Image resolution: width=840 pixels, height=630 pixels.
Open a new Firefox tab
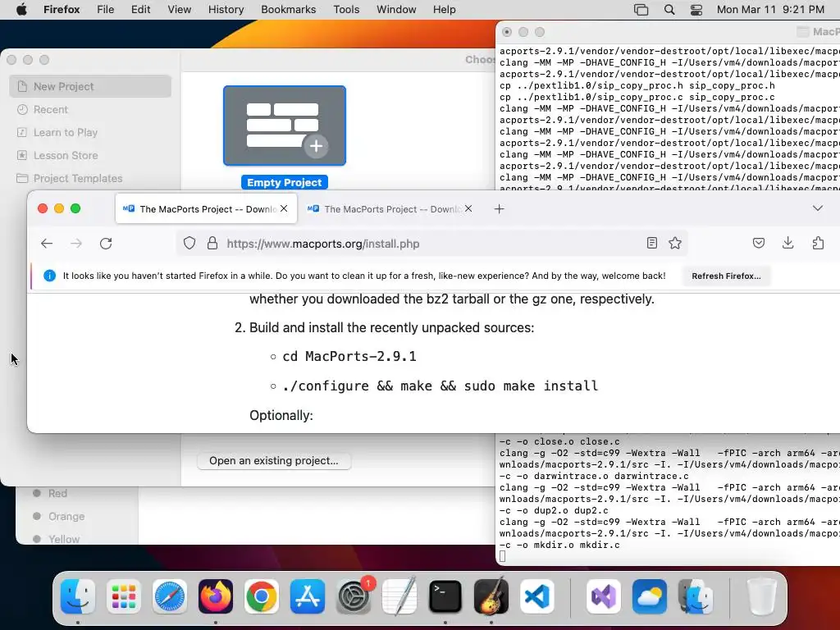tap(500, 209)
